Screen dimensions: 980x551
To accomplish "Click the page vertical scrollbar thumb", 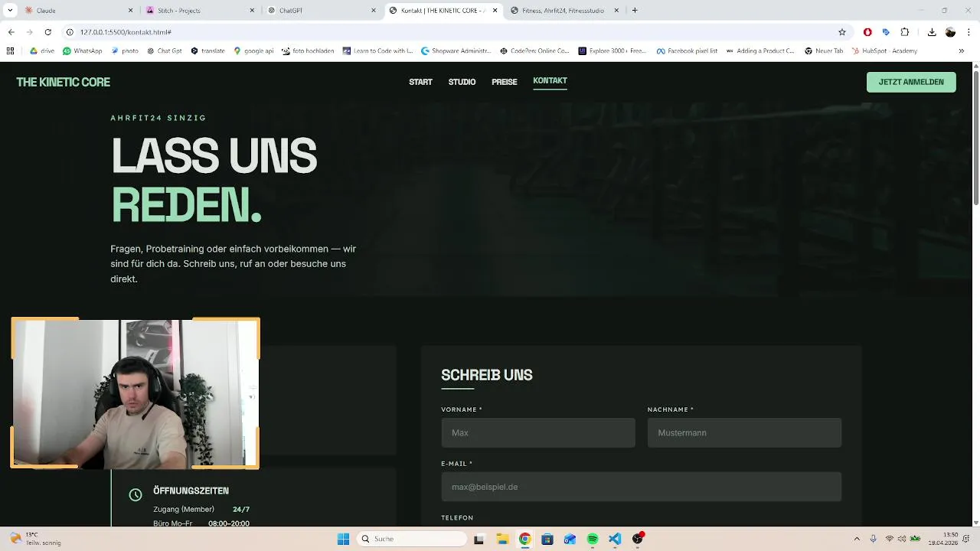I will tap(975, 138).
